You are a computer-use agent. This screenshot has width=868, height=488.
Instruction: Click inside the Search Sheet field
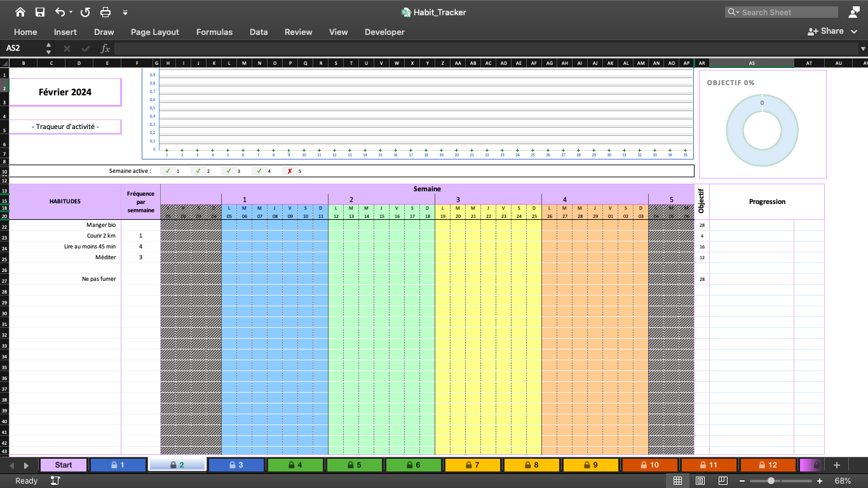point(780,11)
